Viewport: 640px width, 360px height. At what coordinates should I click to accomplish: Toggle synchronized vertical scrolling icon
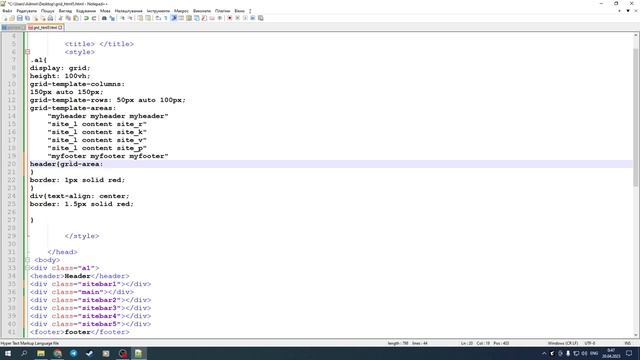point(140,18)
